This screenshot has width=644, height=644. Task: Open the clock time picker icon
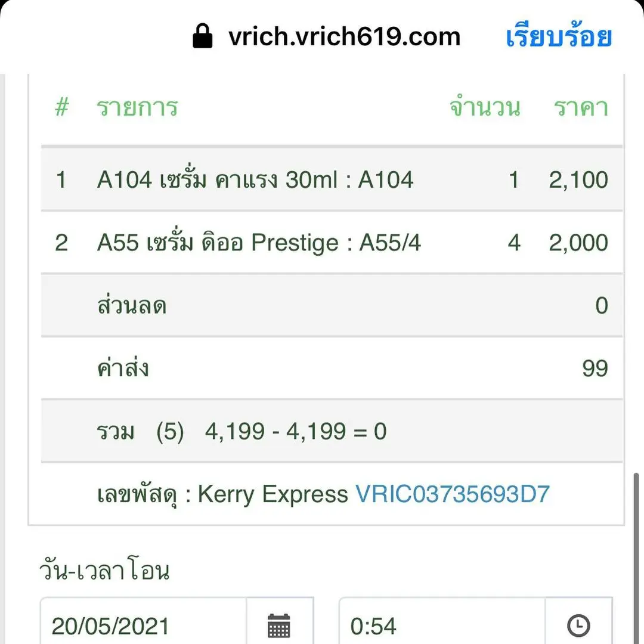(578, 626)
